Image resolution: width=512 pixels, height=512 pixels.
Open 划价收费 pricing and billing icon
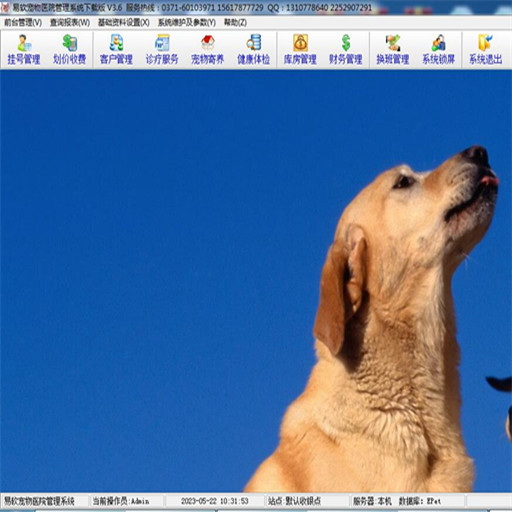70,50
